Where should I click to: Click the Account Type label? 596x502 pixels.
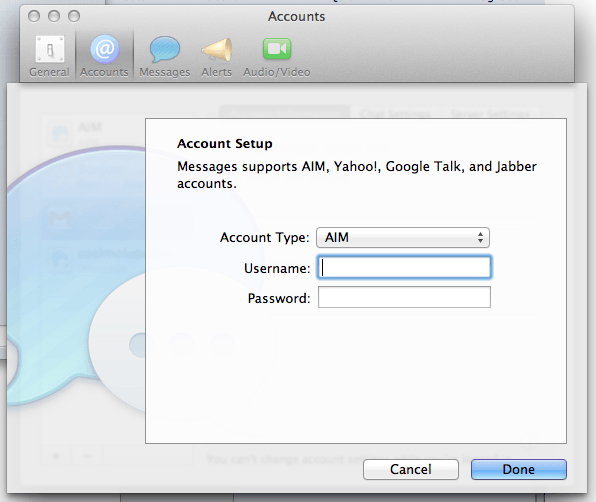(x=265, y=238)
